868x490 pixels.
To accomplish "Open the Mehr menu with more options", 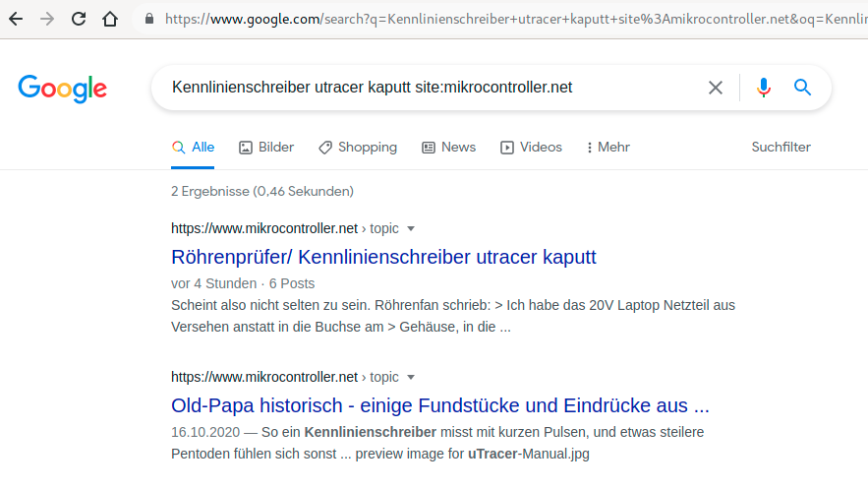I will coord(608,147).
